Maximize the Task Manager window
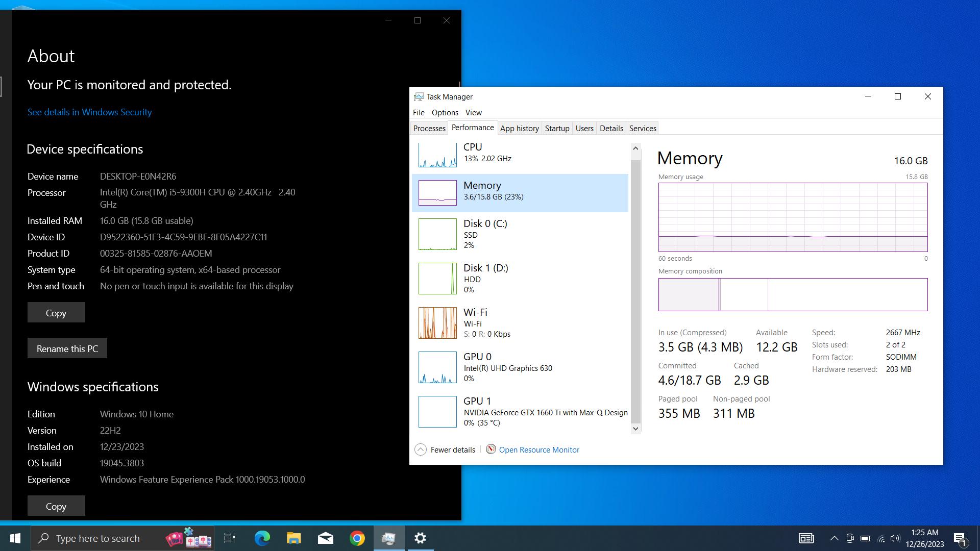The image size is (980, 551). [898, 96]
